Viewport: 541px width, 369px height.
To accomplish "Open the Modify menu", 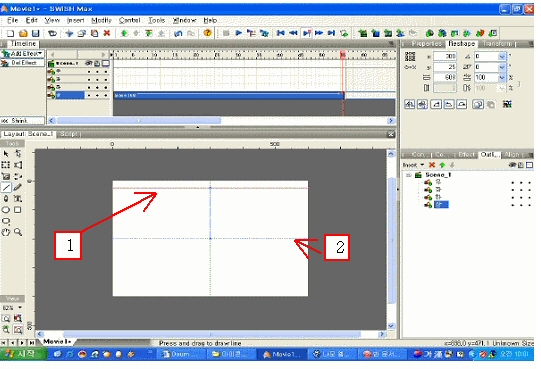I will coord(101,20).
